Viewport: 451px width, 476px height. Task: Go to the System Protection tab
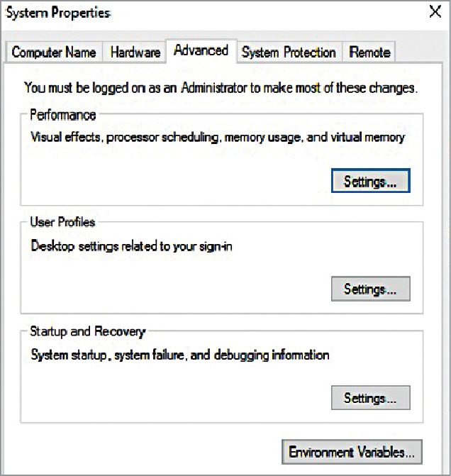(288, 52)
